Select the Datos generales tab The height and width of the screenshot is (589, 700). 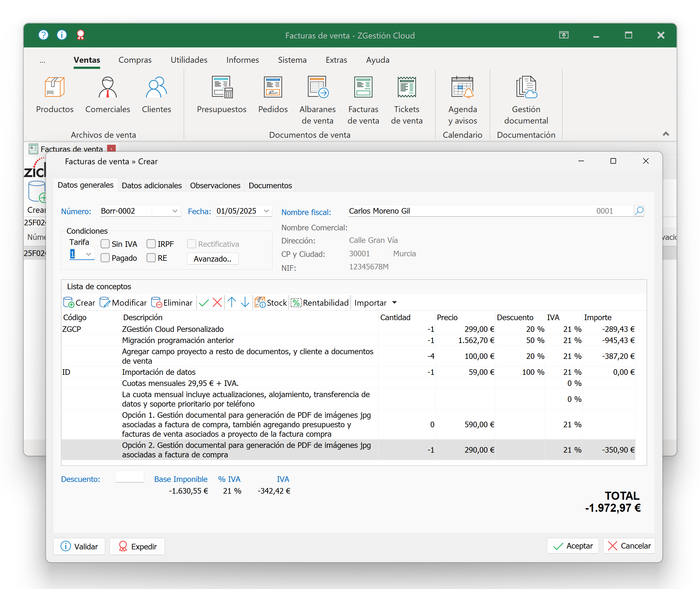click(x=85, y=185)
